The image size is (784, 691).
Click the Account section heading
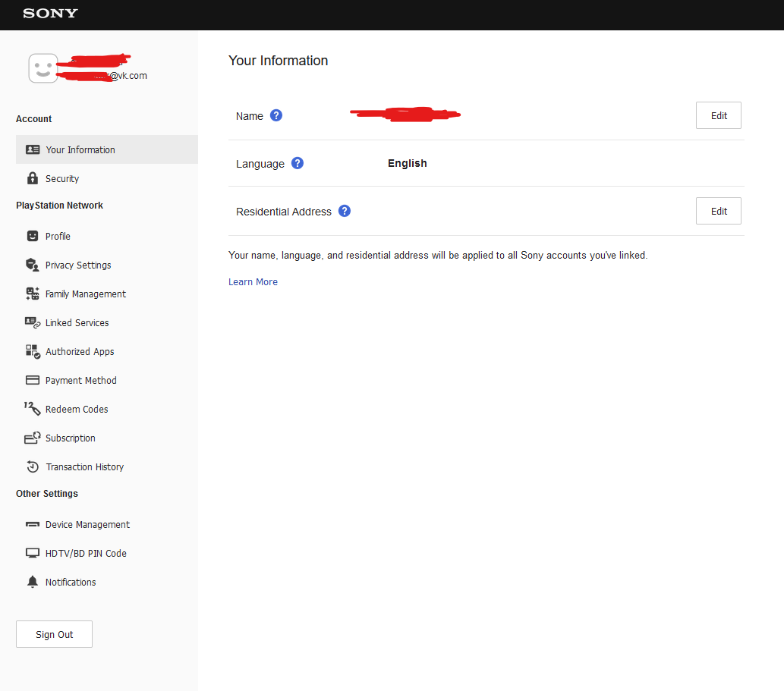click(33, 119)
